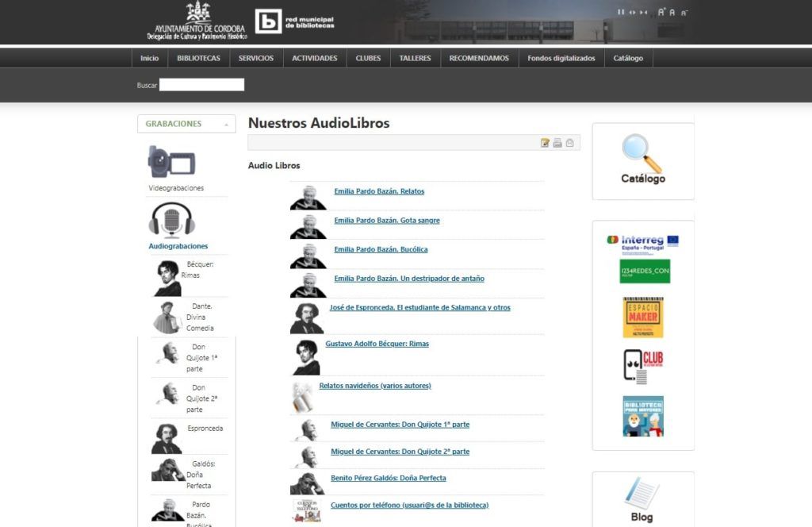
Task: Click the Audiograbaciones headphones microphone icon
Action: (x=172, y=220)
